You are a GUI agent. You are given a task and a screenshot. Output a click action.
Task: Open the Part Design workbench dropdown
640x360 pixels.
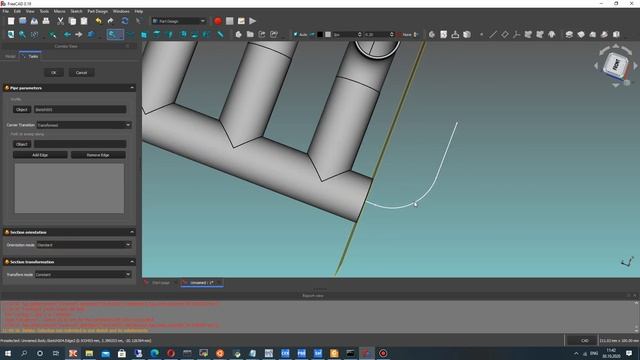(179, 21)
